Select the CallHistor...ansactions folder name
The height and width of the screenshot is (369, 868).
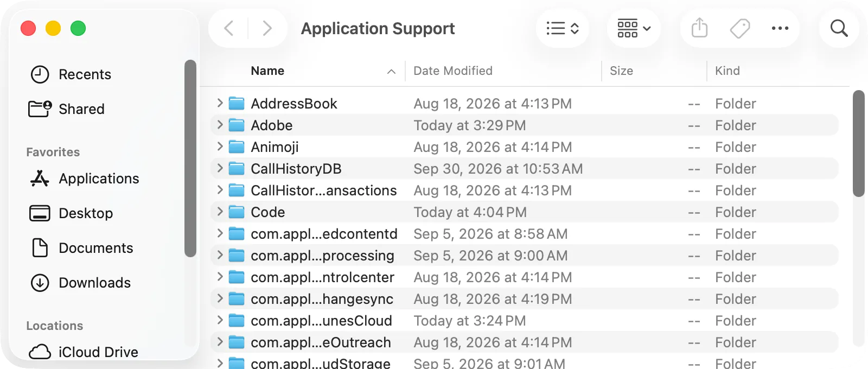[x=324, y=190]
